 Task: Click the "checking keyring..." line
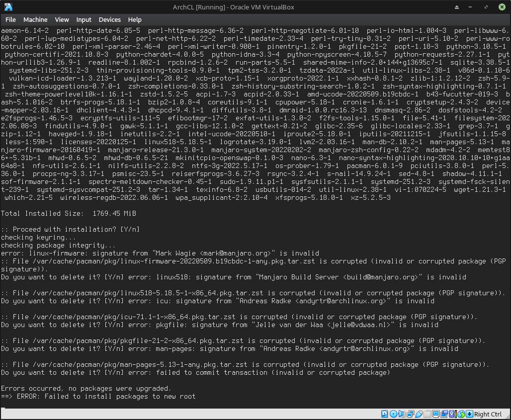click(x=38, y=237)
